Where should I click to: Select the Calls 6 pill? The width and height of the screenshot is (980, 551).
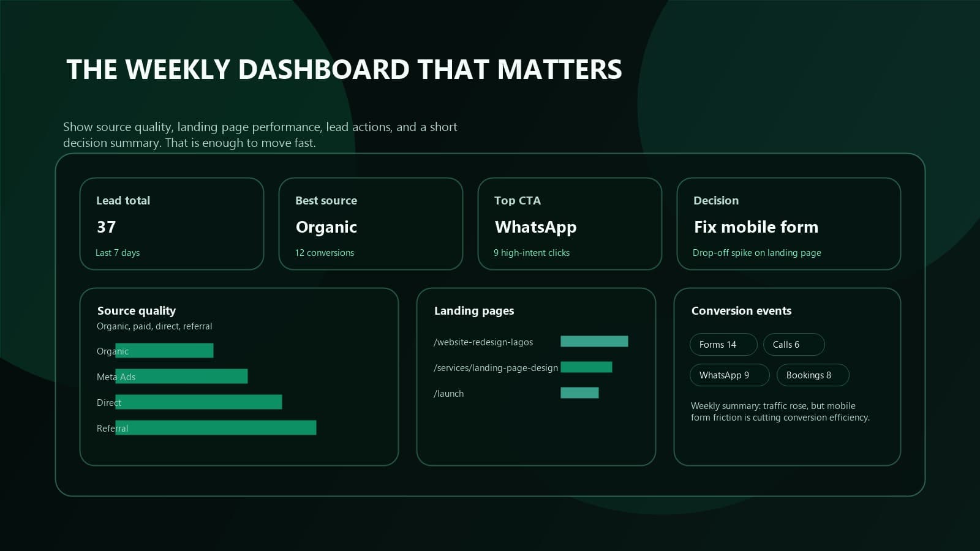[x=793, y=345]
